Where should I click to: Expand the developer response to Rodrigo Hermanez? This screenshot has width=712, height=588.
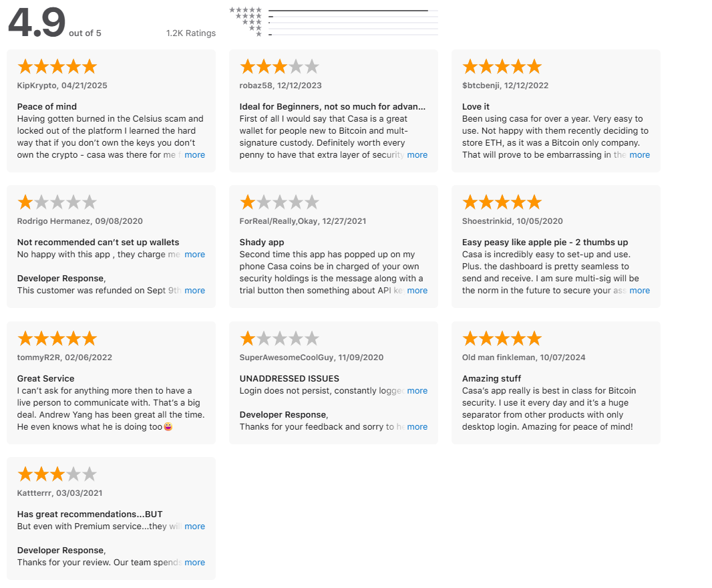(x=194, y=291)
